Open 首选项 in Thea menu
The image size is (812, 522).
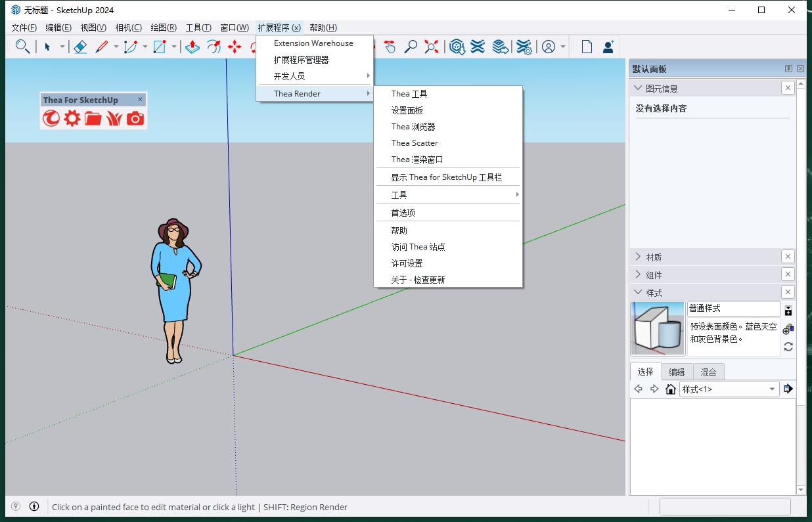[x=448, y=213]
